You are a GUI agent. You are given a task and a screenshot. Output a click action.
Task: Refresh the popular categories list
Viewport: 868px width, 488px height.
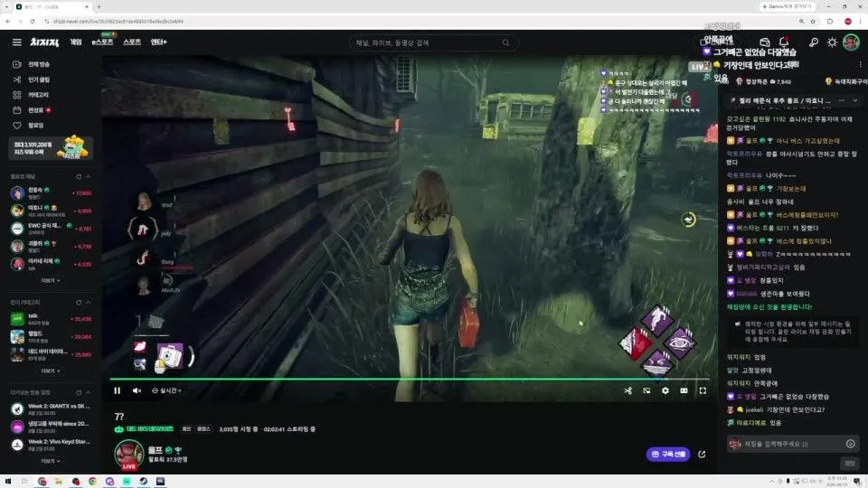79,303
